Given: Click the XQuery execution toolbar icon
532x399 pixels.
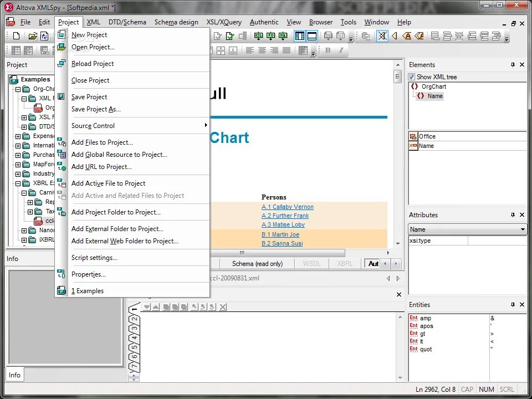Looking at the screenshot, I should tap(283, 35).
